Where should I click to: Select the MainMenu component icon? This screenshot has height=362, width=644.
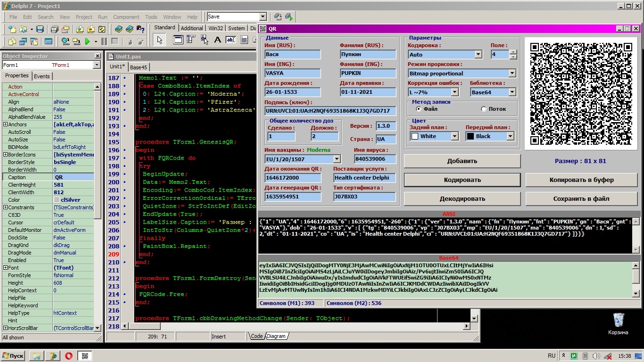point(191,40)
